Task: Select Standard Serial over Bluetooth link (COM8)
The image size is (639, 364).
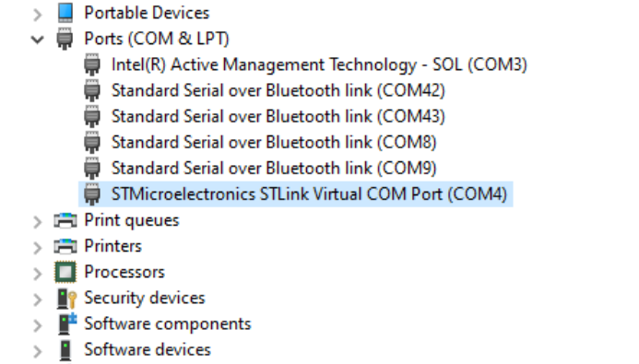Action: click(x=274, y=143)
